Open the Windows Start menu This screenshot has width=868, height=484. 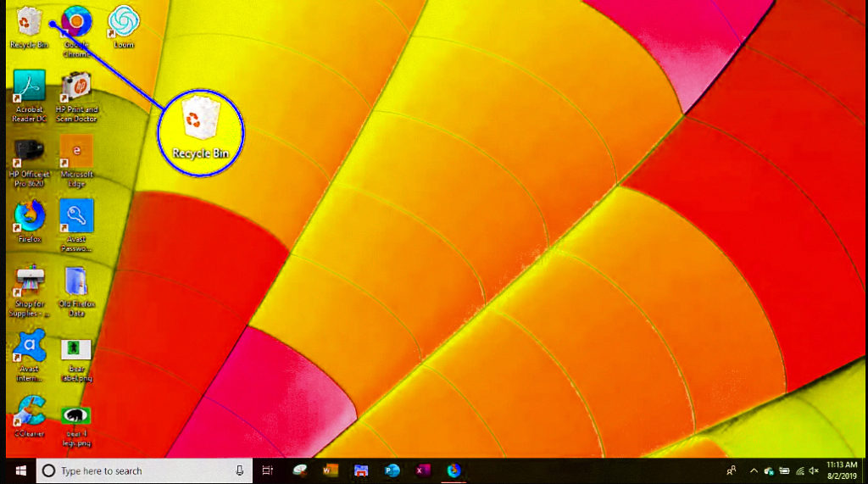[x=19, y=470]
